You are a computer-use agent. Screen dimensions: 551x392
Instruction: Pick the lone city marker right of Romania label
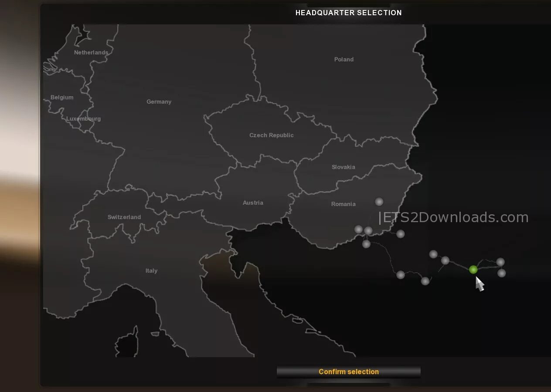click(379, 202)
